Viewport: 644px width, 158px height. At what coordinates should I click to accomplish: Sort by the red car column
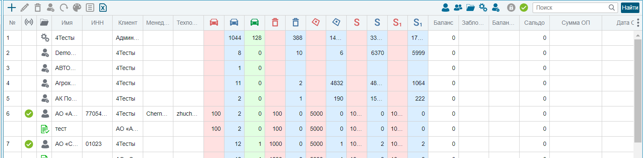[x=214, y=23]
